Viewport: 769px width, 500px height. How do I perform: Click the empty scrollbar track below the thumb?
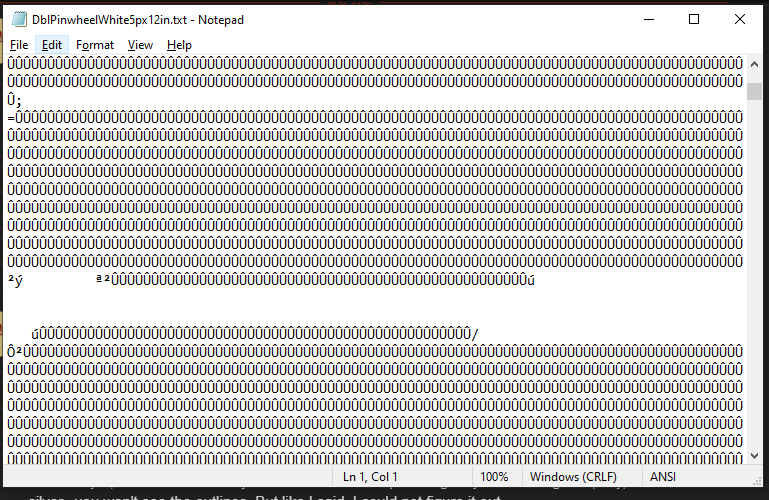pyautogui.click(x=754, y=274)
